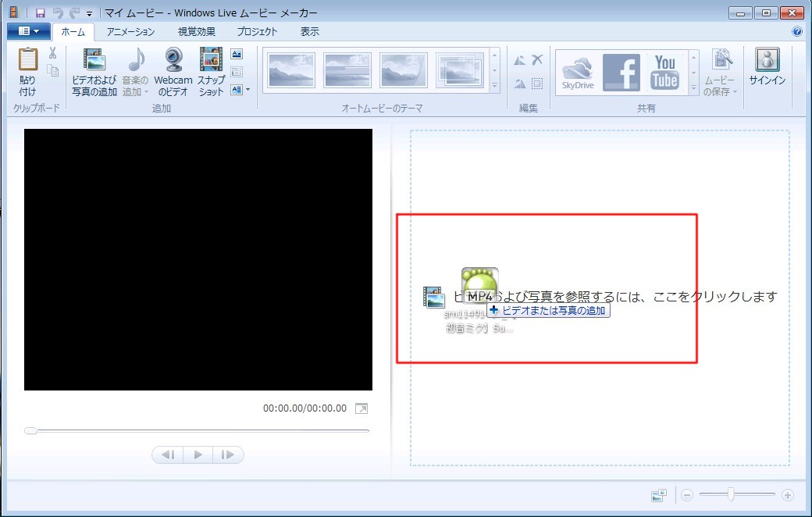Click the zoom slider in status bar
The height and width of the screenshot is (517, 812).
730,494
